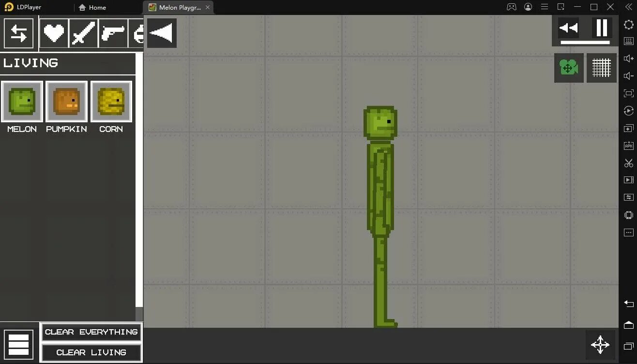Click the item list scrollbar

point(139,180)
